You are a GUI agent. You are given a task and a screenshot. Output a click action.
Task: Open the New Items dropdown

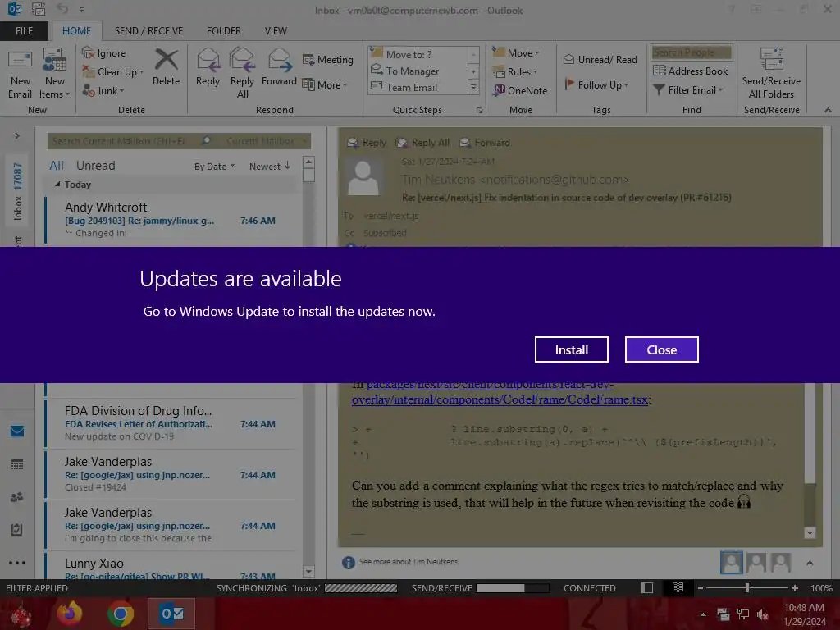tap(55, 74)
